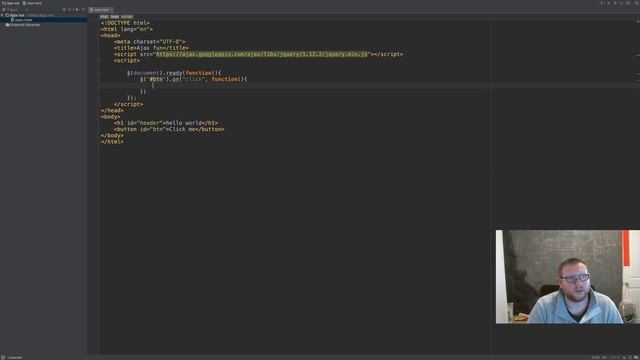Screen dimensions: 640x360
Task: Click the head breadcrumb above the editor
Action: pos(115,17)
